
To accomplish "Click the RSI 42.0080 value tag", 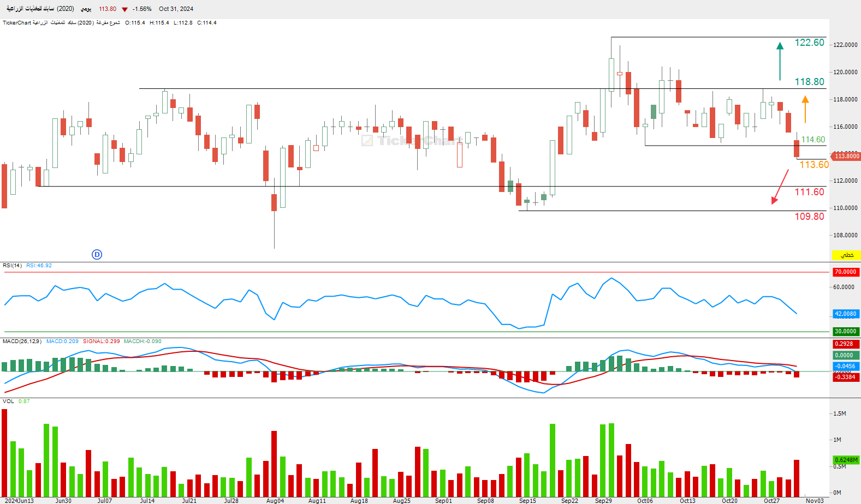I will click(x=846, y=314).
